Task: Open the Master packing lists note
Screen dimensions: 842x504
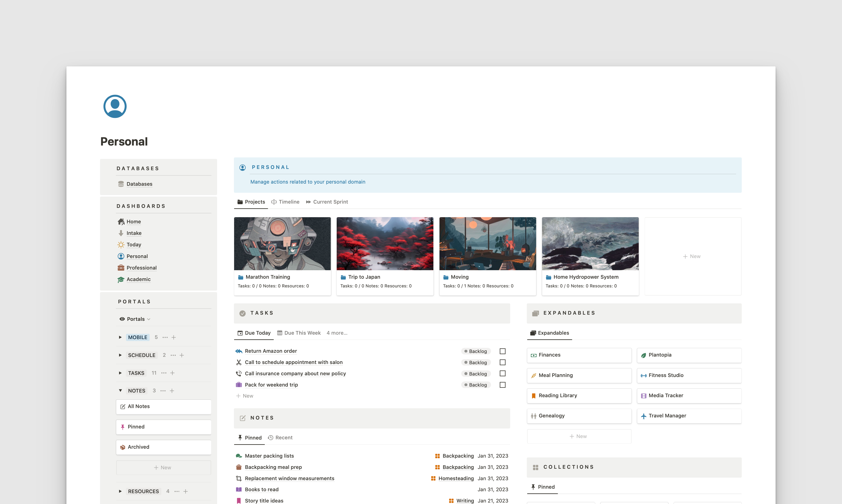Action: 269,456
